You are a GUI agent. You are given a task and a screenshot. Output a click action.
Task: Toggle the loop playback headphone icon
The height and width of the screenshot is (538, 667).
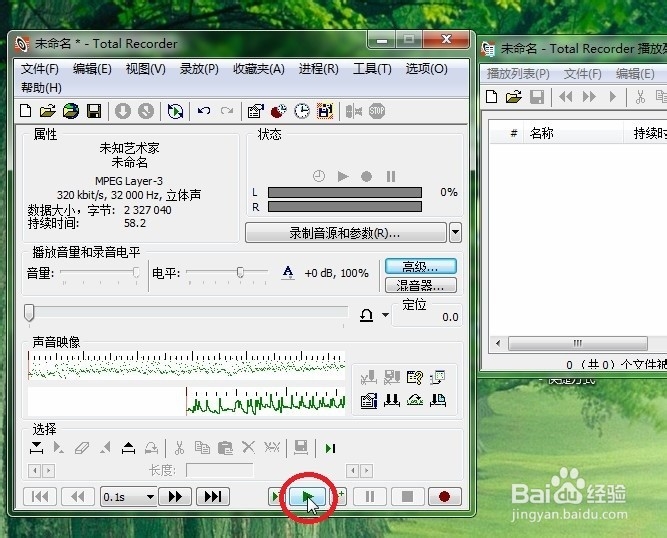coord(366,315)
